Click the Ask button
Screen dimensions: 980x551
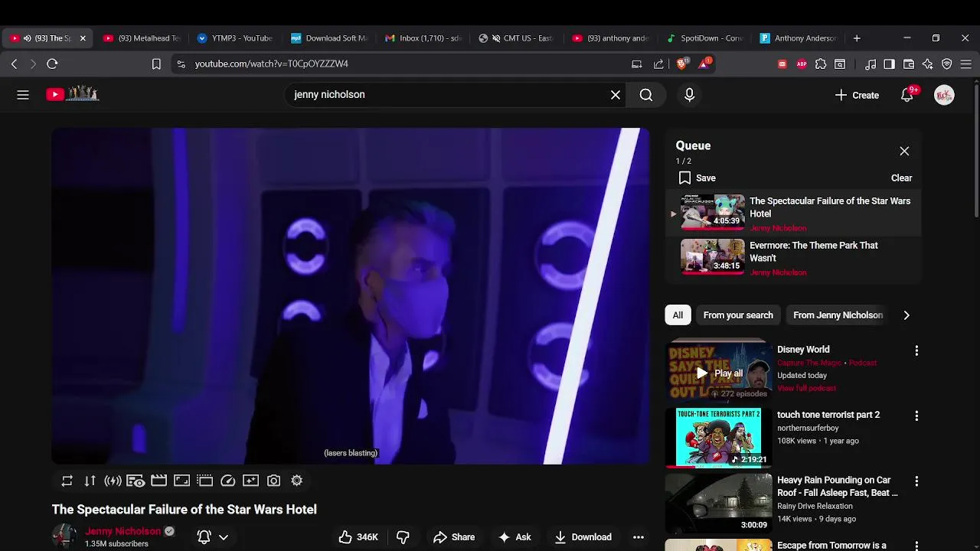[x=514, y=537]
